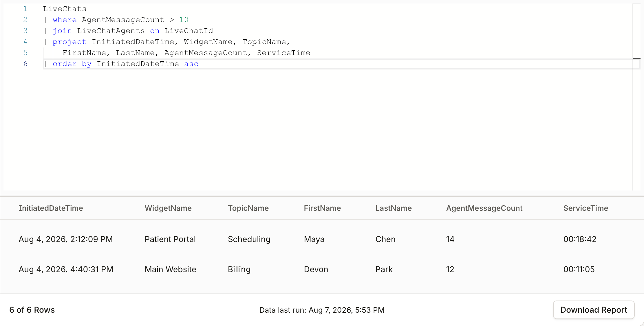Click 'order by' keyword in line 6
Viewport: 644px width, 326px height.
coord(72,64)
